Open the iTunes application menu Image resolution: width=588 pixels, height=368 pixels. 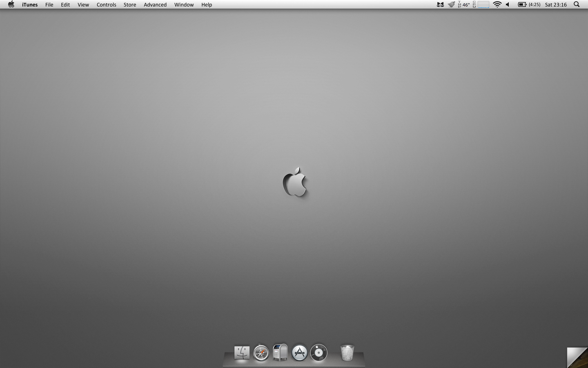point(30,4)
